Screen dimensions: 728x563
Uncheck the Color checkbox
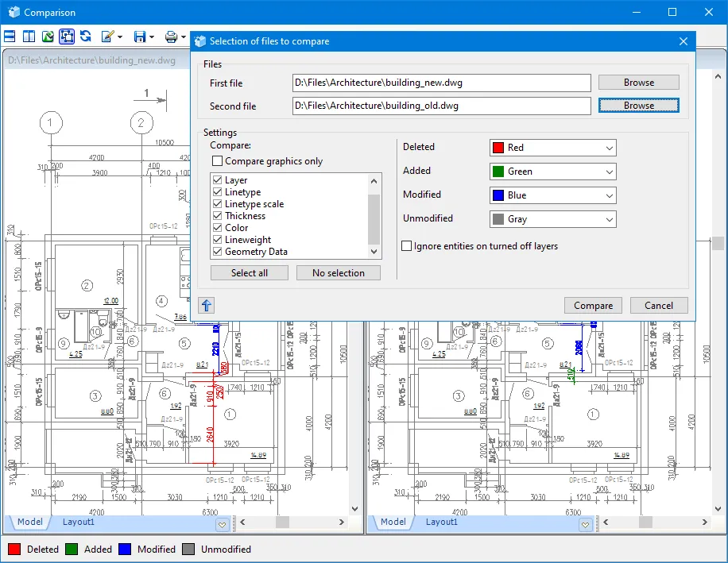tap(217, 228)
